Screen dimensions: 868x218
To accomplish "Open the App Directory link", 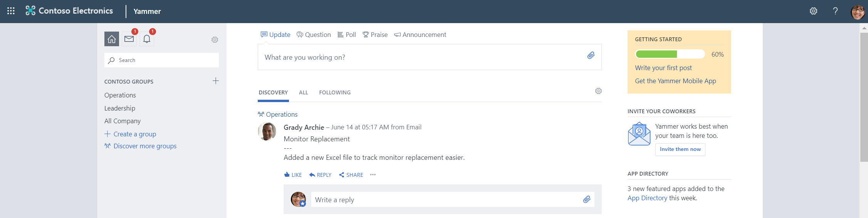I will (x=647, y=198).
